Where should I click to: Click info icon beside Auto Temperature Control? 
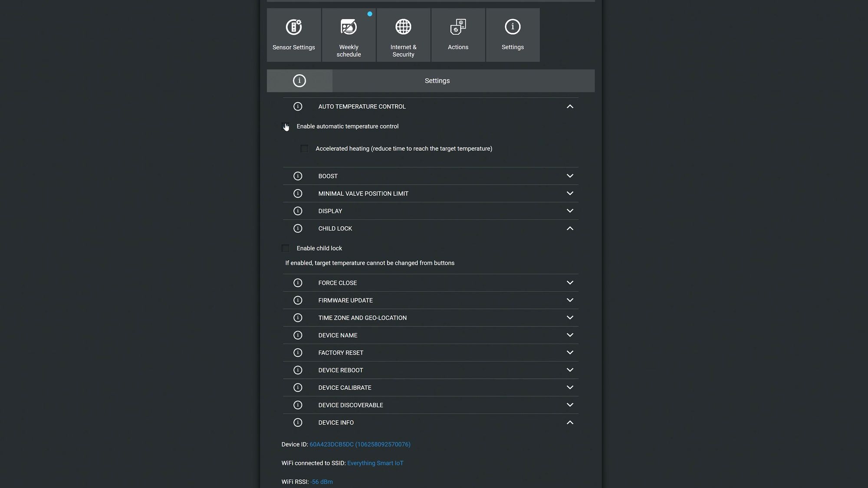[298, 106]
